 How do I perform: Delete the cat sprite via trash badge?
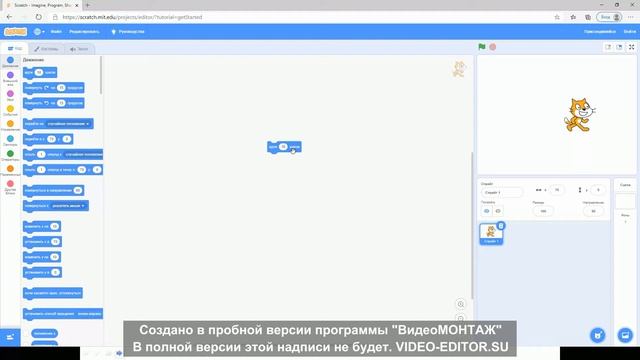coord(501,226)
